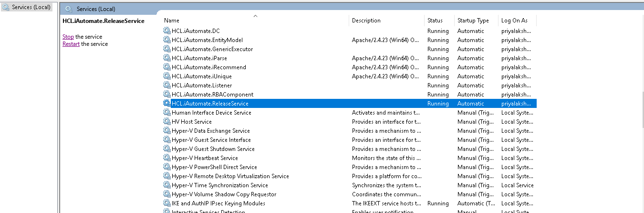Select Hyper-V Time Synchronization Service row
This screenshot has height=213, width=644.
(x=220, y=185)
